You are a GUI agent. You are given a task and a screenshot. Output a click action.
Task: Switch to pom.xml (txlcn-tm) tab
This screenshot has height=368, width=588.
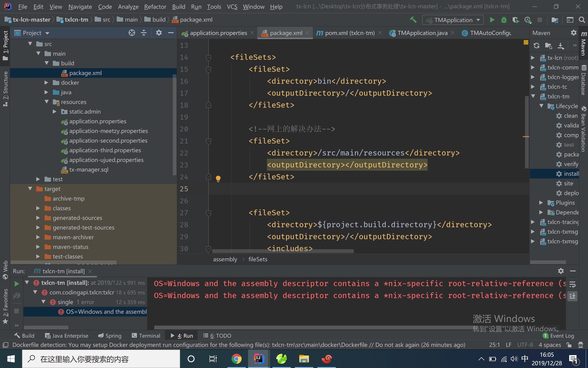[x=350, y=33]
